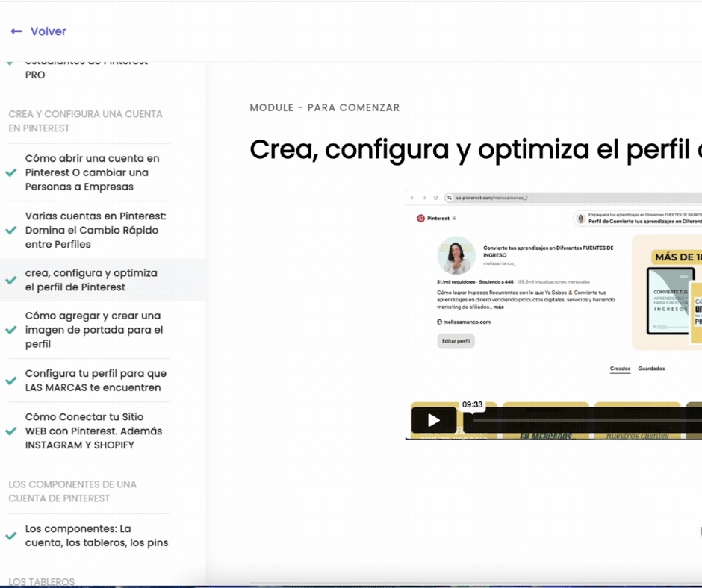Click checkmark next to Cómo abrir una cuenta

11,172
